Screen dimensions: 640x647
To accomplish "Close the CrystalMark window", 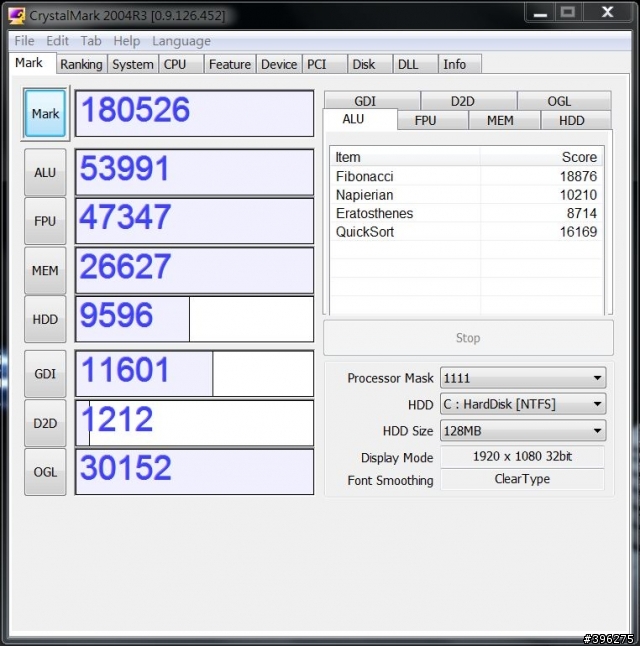I will (607, 13).
